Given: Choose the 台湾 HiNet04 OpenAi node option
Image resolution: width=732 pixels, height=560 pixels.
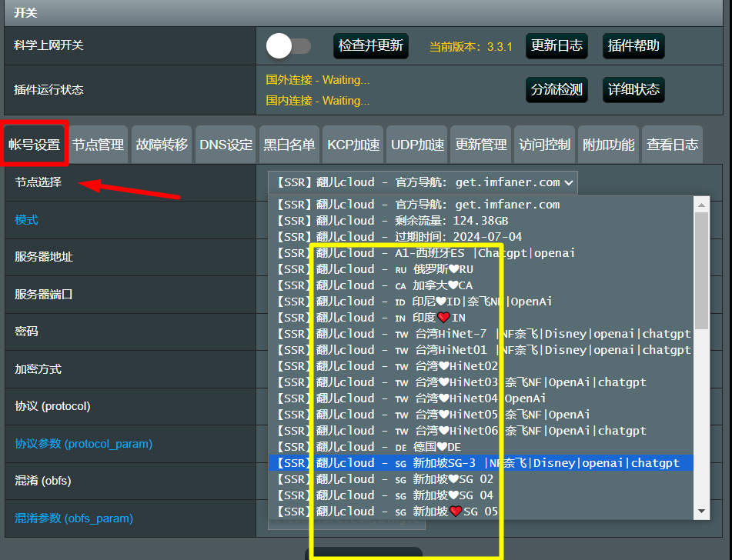Looking at the screenshot, I should [x=481, y=398].
